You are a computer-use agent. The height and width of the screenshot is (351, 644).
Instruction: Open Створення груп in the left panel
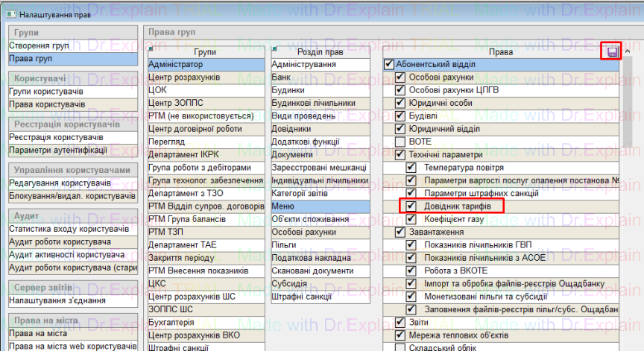tap(39, 46)
